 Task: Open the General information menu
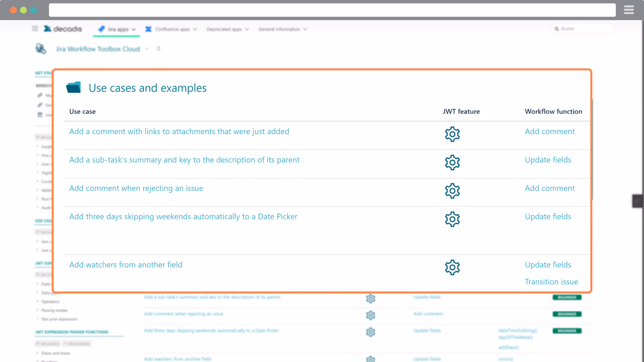pyautogui.click(x=282, y=29)
